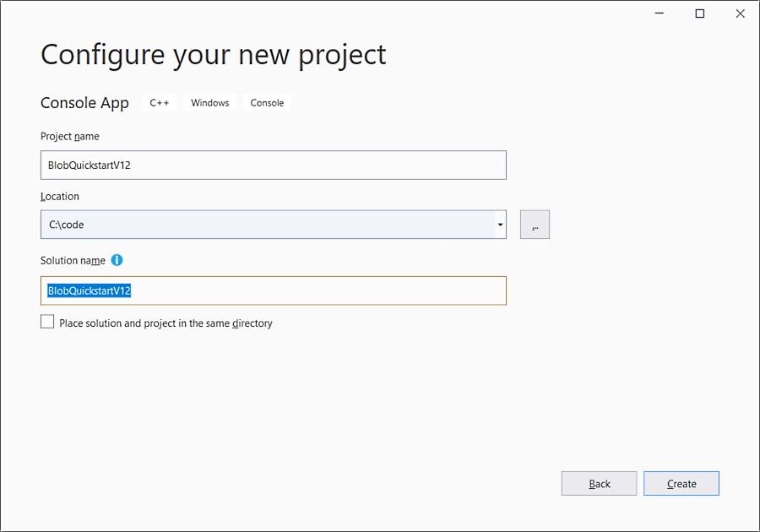760x532 pixels.
Task: Enable 'Place solution and project in the same directory'
Action: point(47,322)
